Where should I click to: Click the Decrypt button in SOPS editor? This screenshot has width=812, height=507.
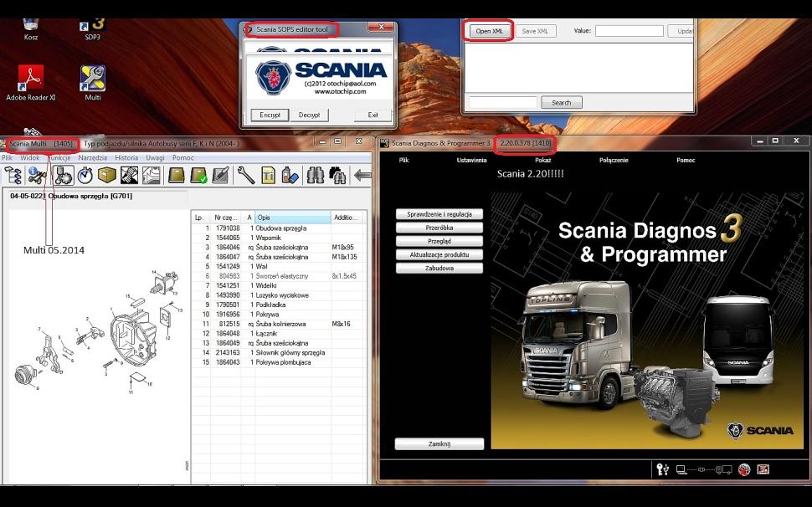click(x=309, y=115)
